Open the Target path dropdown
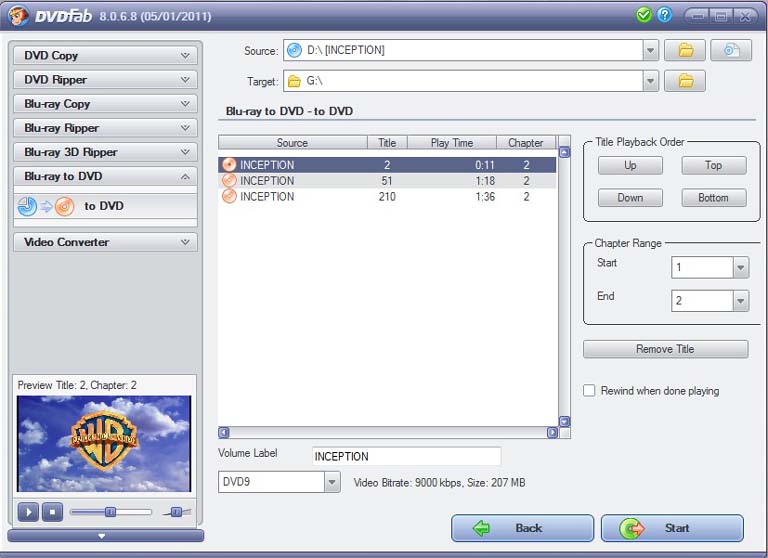Screen dimensions: 768x558 [x=650, y=81]
